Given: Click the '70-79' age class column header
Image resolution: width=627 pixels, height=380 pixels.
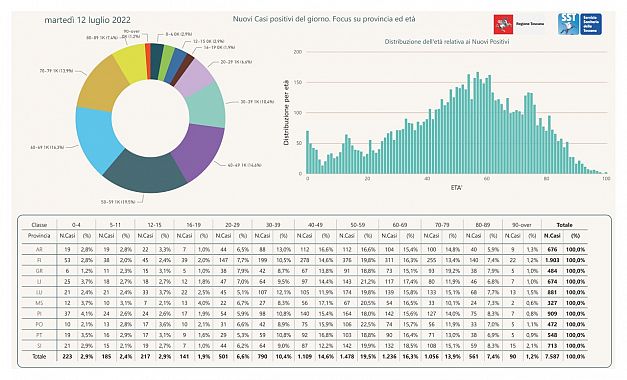Looking at the screenshot, I should [x=442, y=225].
